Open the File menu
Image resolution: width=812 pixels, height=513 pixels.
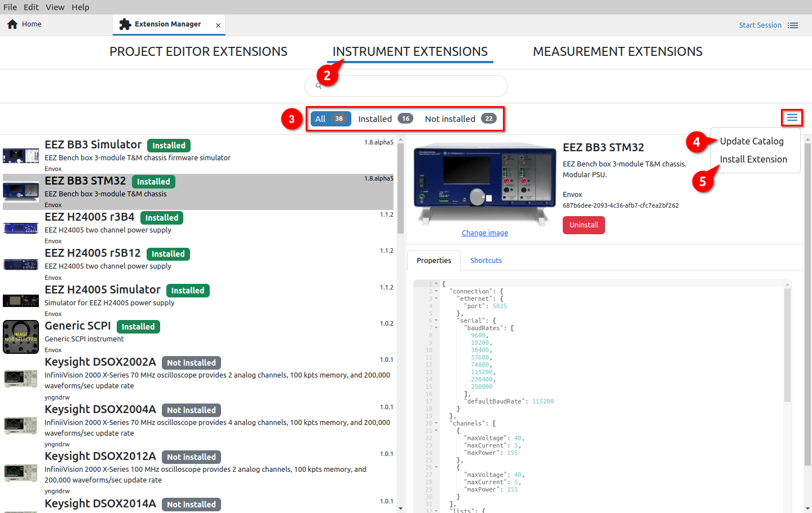pyautogui.click(x=10, y=7)
